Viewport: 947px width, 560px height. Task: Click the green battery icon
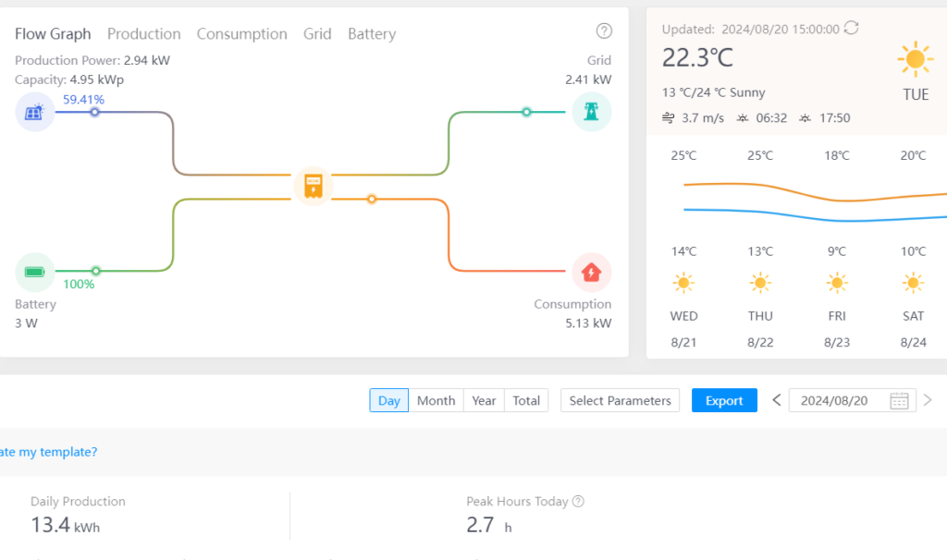coord(34,272)
